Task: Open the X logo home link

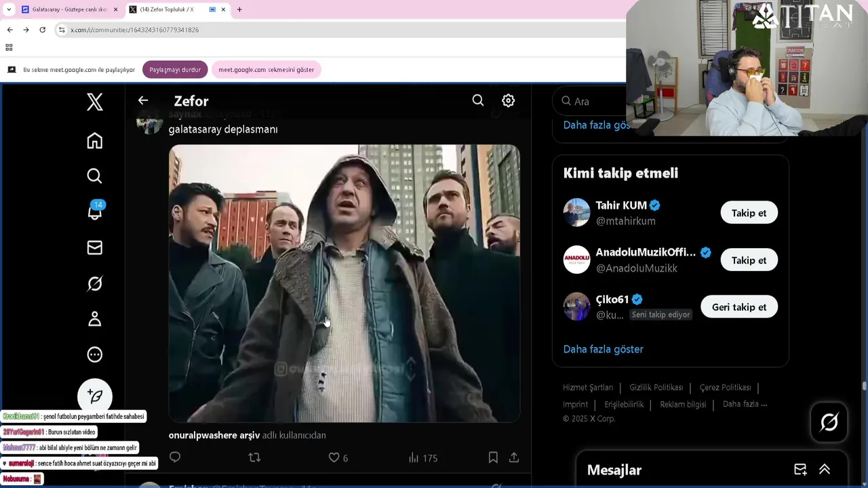Action: click(95, 102)
